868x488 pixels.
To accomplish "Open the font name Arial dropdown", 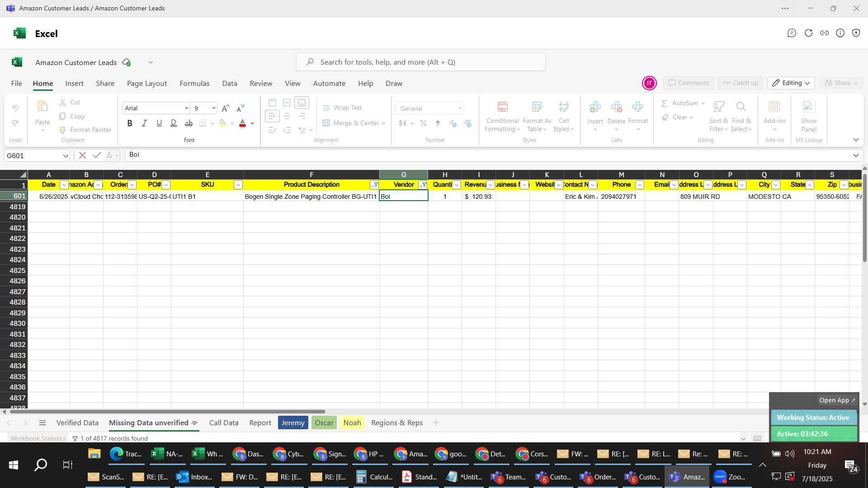I will 186,108.
